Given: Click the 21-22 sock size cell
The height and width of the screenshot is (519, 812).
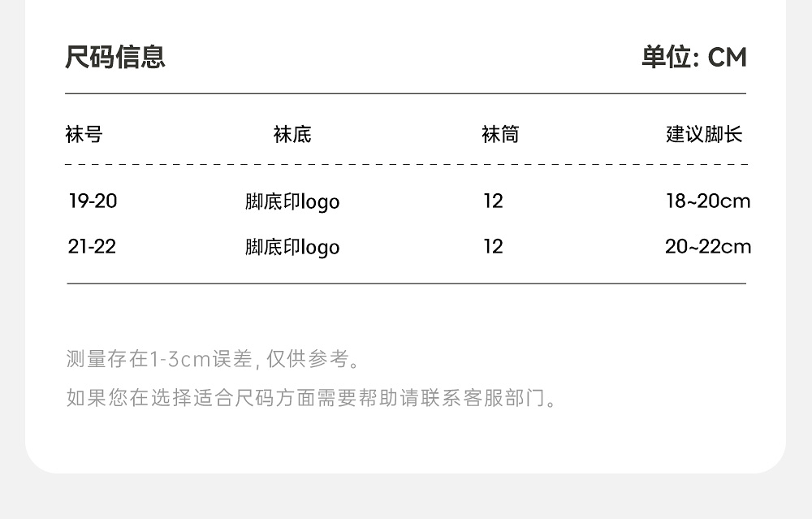Looking at the screenshot, I should pos(93,246).
